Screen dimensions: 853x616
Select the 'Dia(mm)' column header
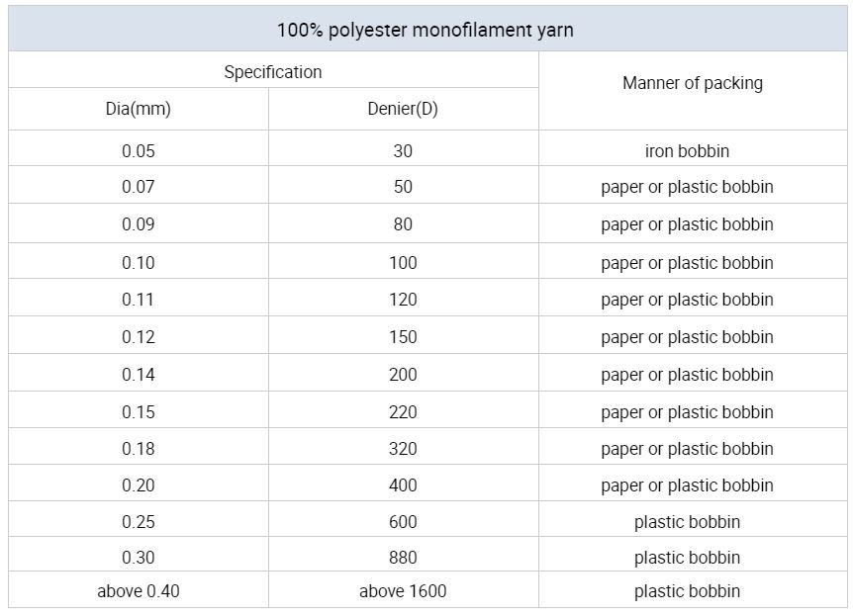[x=139, y=109]
